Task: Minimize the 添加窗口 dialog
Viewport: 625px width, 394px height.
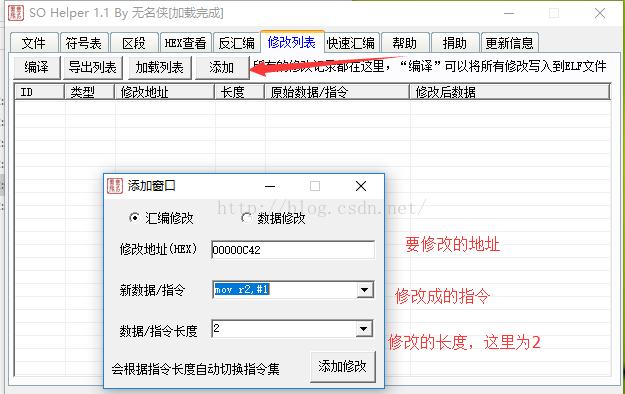Action: [x=270, y=186]
